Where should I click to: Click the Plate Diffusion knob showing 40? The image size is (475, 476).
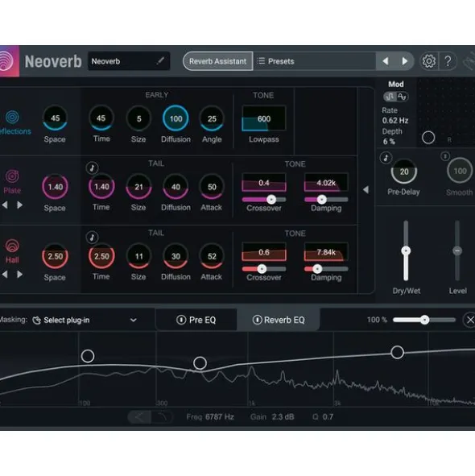pyautogui.click(x=176, y=187)
